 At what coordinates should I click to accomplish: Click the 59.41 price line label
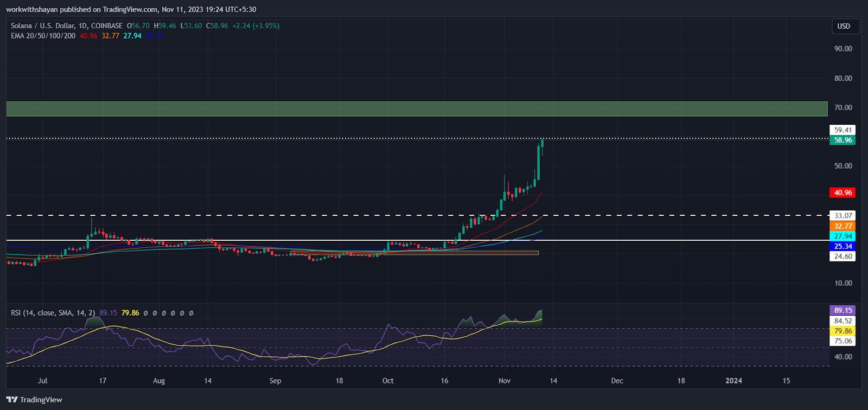coord(843,130)
